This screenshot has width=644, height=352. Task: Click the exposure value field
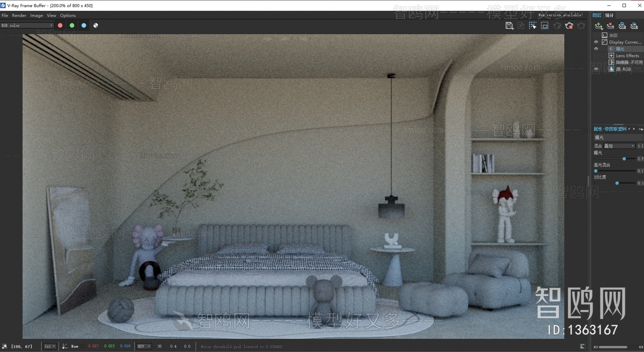tap(640, 159)
